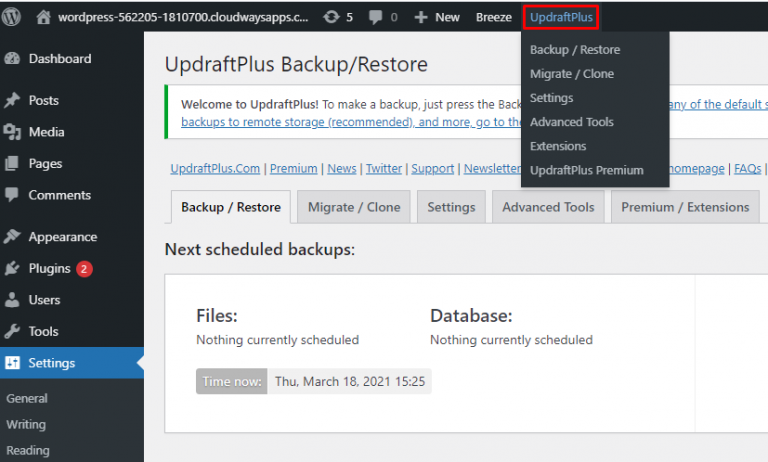Screen dimensions: 768x462
Task: Click the WordPress logo icon
Action: 11,17
